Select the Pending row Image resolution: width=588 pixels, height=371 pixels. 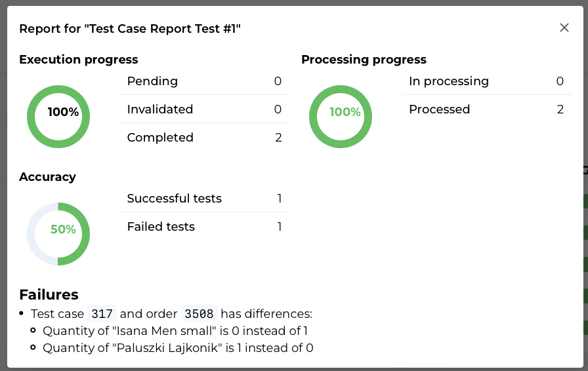(x=204, y=81)
